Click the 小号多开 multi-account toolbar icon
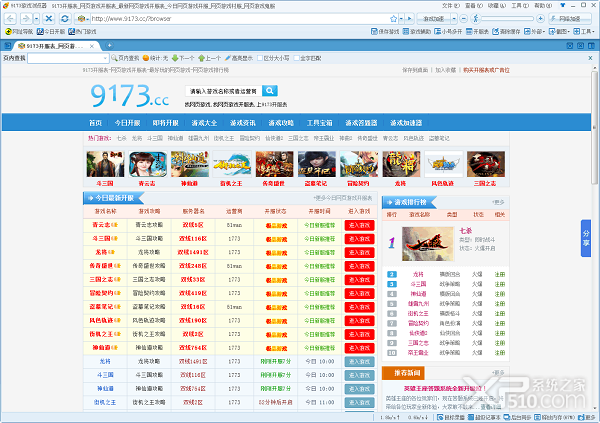Screen dimensions: 600x423 pyautogui.click(x=448, y=31)
